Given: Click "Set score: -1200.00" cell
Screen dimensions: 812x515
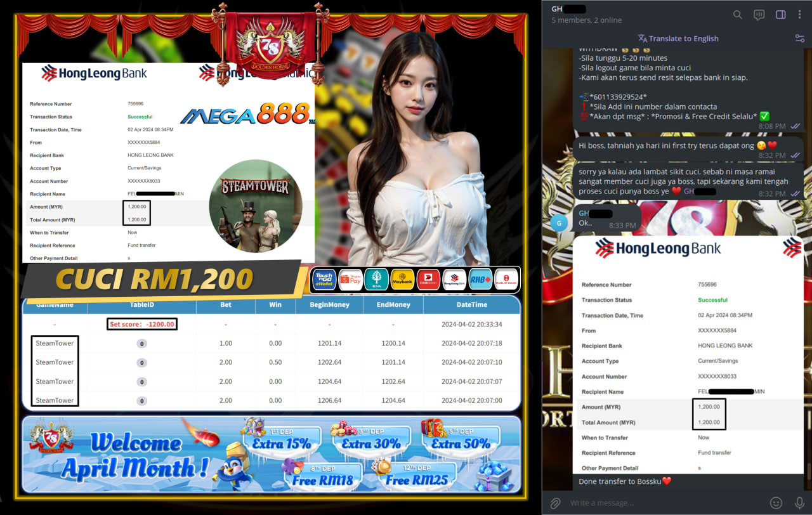Looking at the screenshot, I should pos(141,324).
